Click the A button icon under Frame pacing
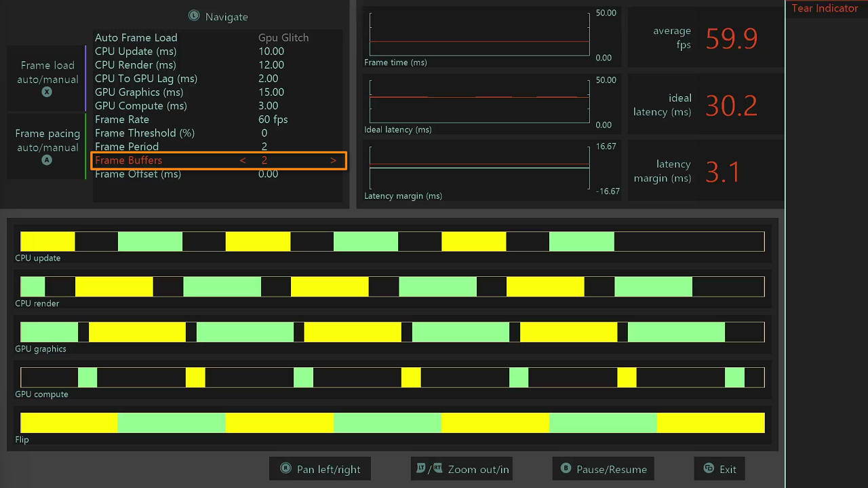Viewport: 868px width, 488px height. coord(47,160)
